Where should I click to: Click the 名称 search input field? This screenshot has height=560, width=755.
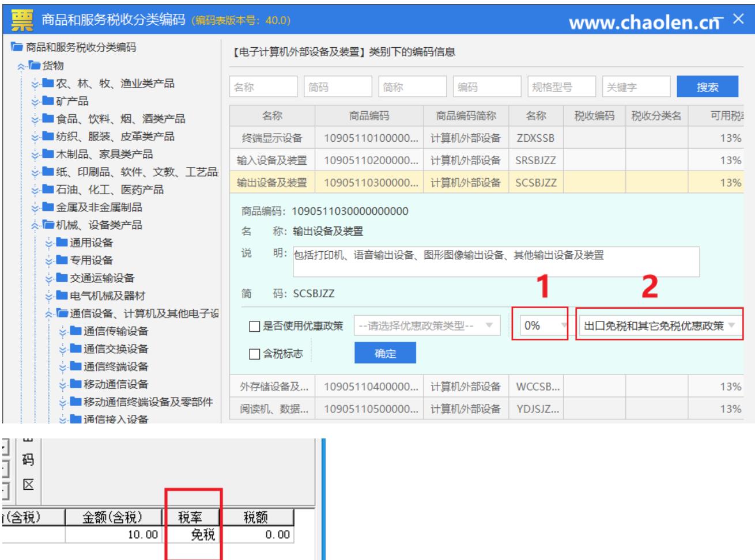coord(263,87)
